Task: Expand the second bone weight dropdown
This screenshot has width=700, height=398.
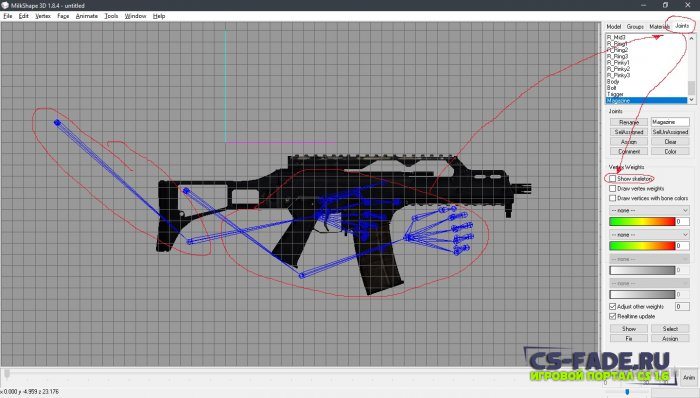Action: [649, 235]
